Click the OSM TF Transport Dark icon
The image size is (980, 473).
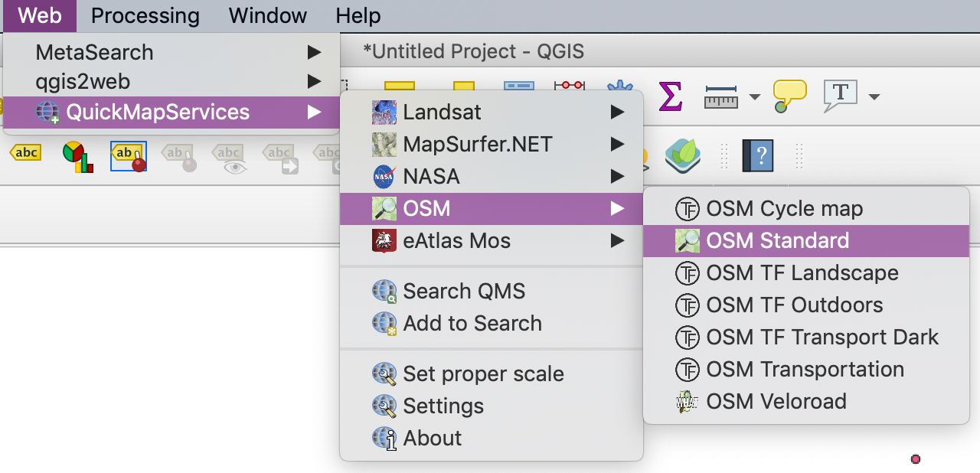688,338
